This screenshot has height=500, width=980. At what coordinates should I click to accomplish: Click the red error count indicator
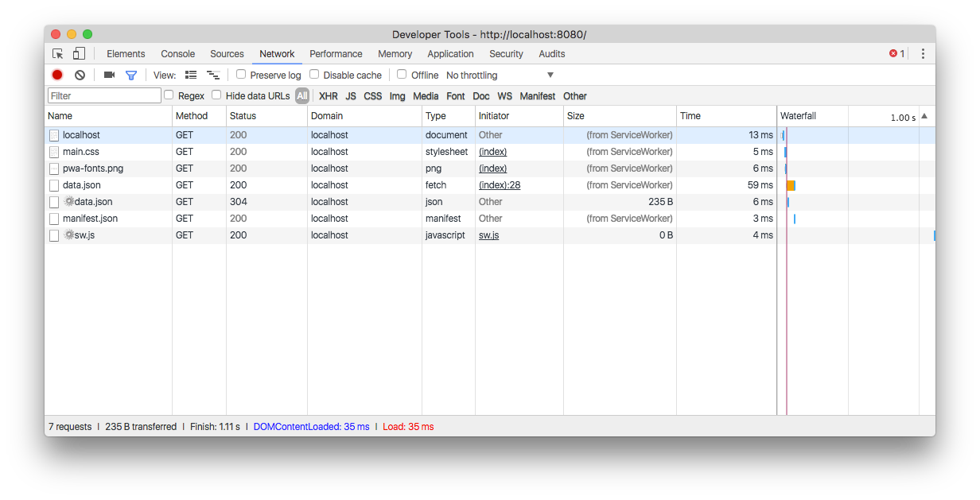tap(896, 54)
